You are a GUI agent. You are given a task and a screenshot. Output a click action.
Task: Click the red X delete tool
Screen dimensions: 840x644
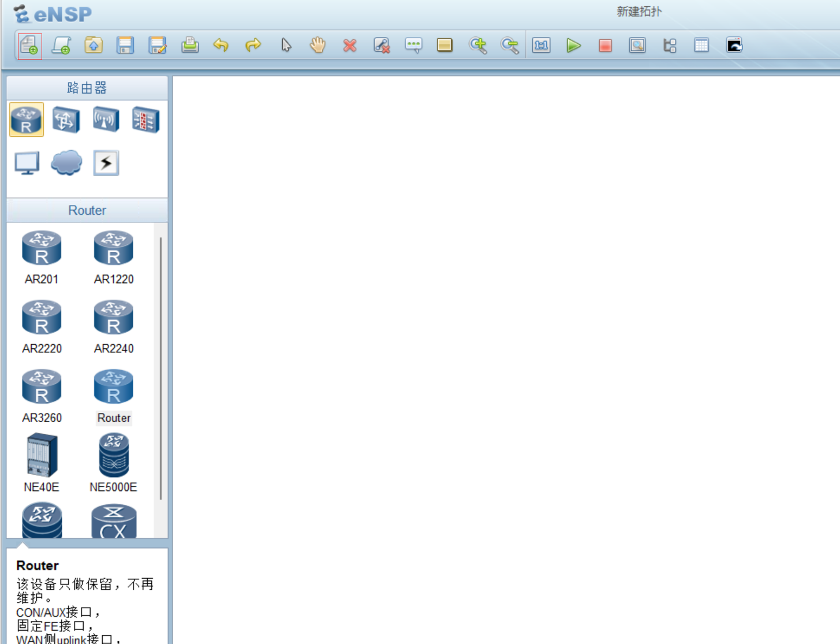[350, 46]
